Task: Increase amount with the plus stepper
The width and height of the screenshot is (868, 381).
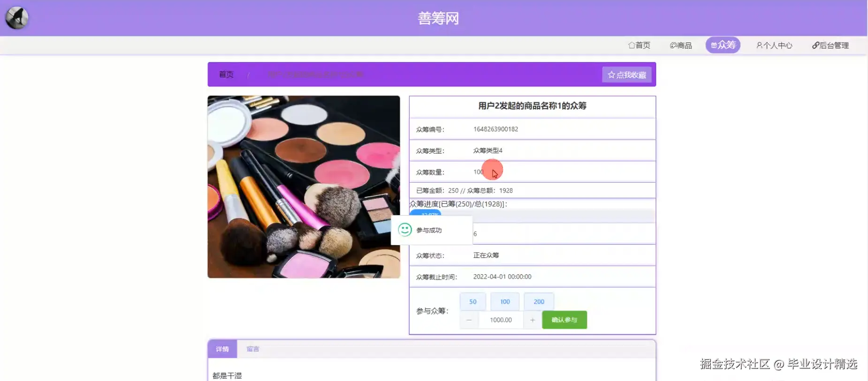Action: click(x=533, y=320)
